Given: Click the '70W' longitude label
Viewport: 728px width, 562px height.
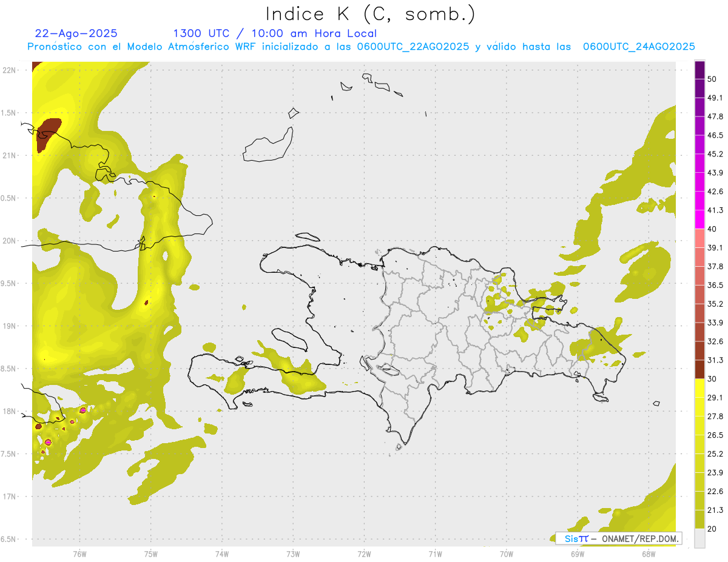Looking at the screenshot, I should coord(506,554).
